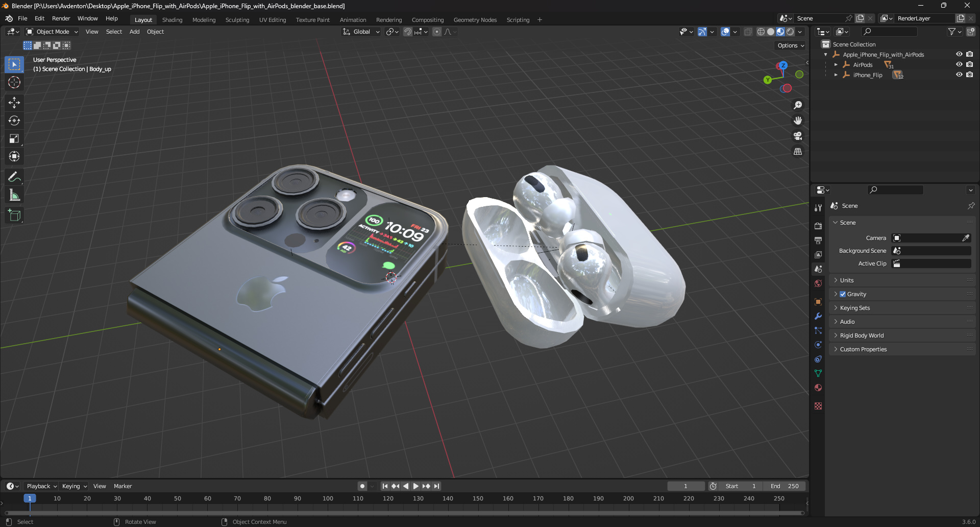
Task: Open the Add menu in viewport header
Action: pos(135,32)
